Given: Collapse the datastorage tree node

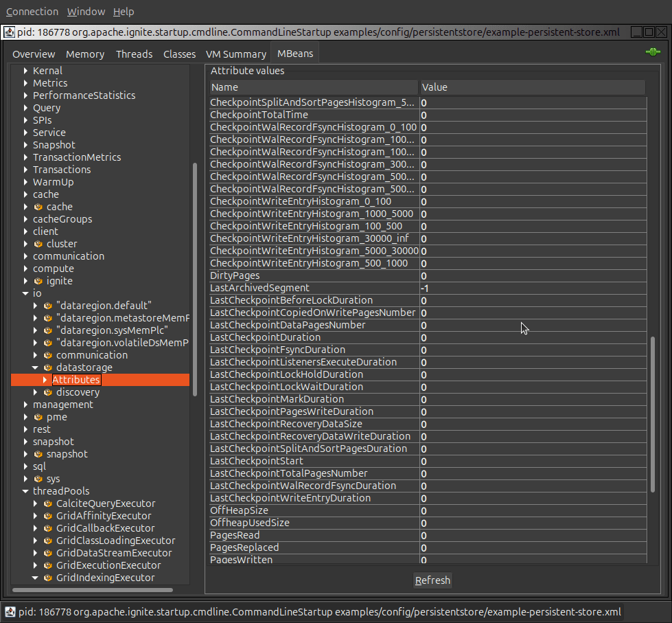Looking at the screenshot, I should click(x=35, y=367).
